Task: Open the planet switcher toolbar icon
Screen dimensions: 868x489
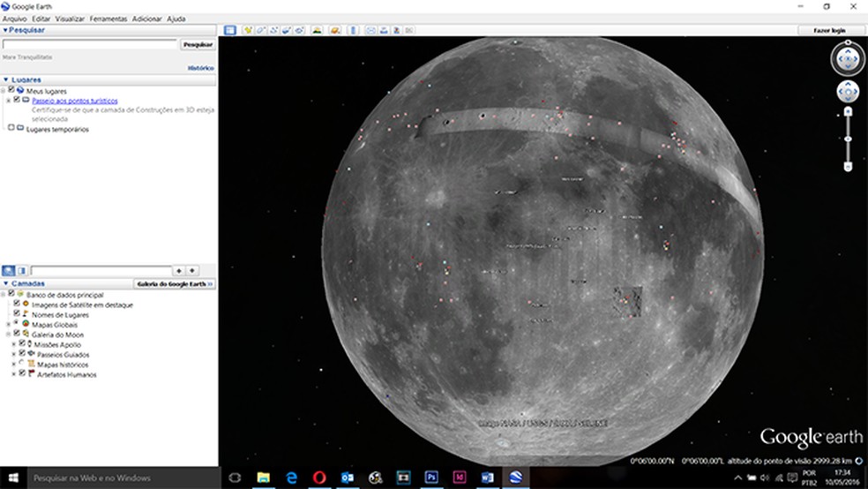Action: (x=335, y=31)
